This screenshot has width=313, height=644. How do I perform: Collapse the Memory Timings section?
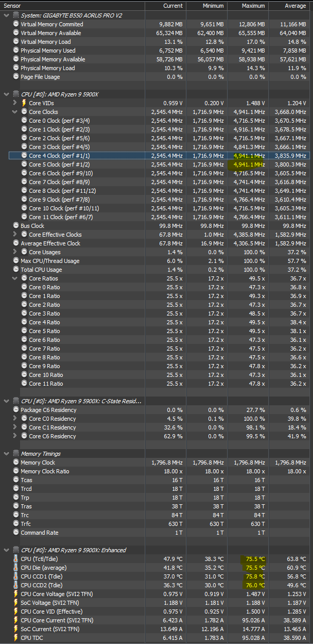coord(6,454)
